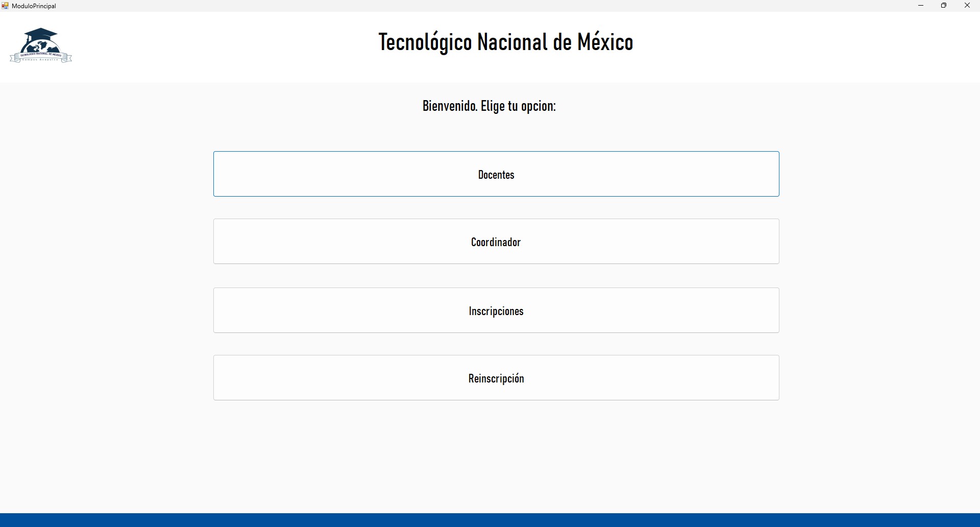Select the Docentes option

[x=496, y=174]
